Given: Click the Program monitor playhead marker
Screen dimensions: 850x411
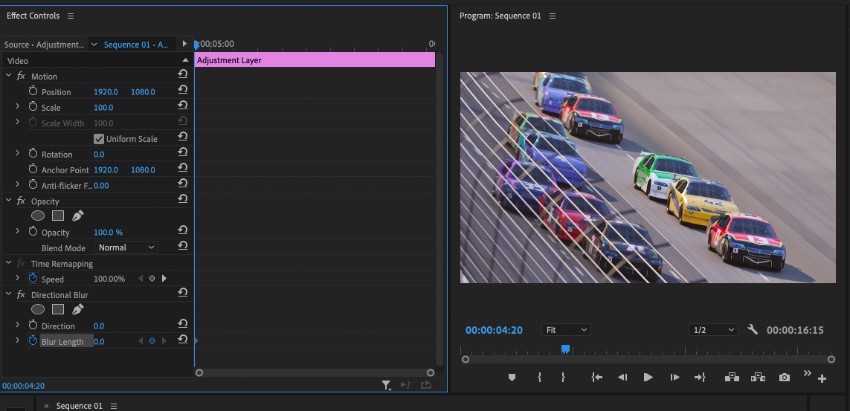Looking at the screenshot, I should (x=565, y=349).
